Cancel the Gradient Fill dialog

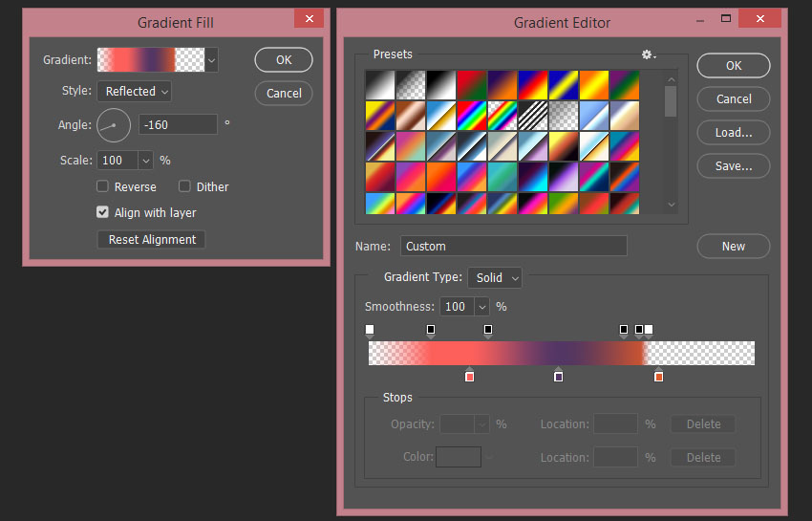tap(284, 94)
